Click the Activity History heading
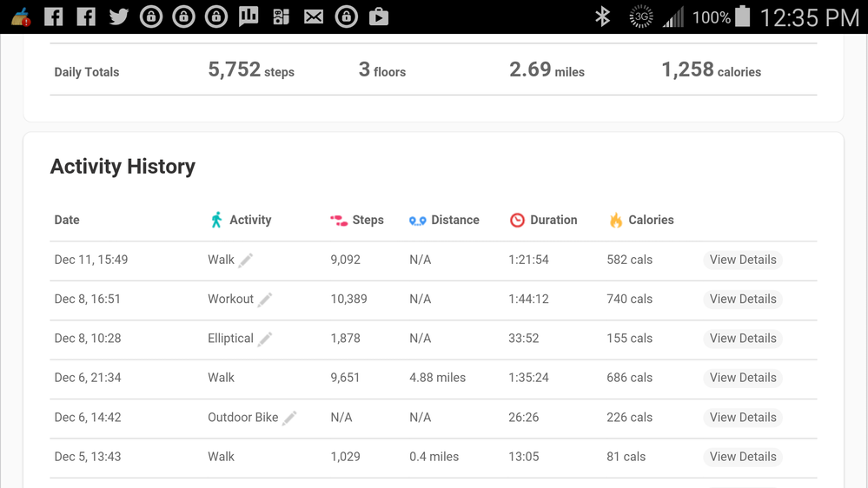Screen dimensions: 868x488 pyautogui.click(x=123, y=167)
